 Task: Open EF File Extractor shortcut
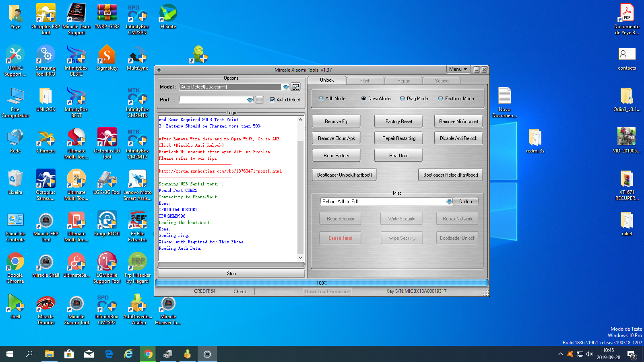point(137,226)
